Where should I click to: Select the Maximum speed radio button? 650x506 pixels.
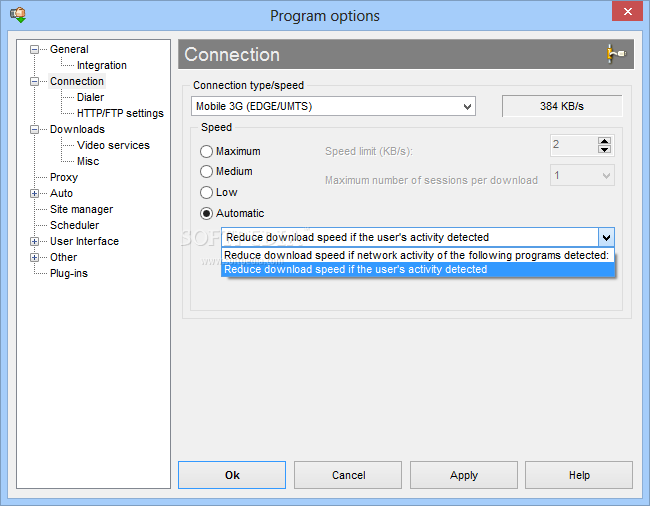(x=206, y=151)
